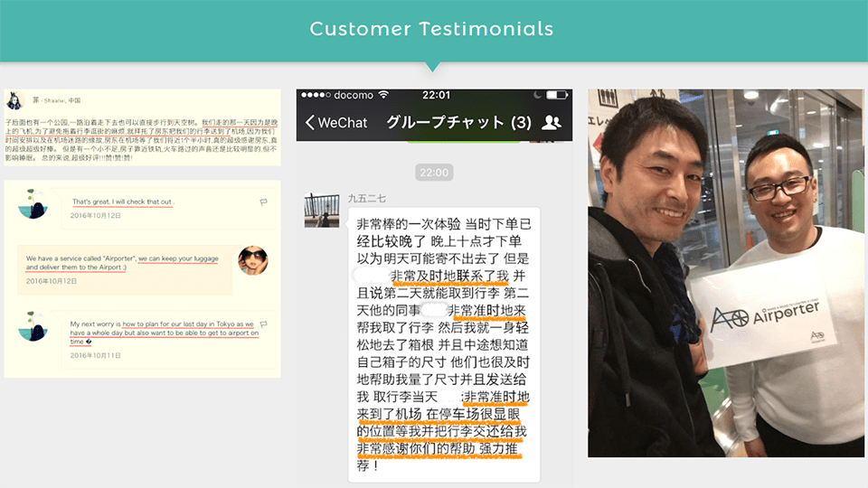Select the "WeChat" back label
The width and height of the screenshot is (868, 488).
(x=343, y=122)
